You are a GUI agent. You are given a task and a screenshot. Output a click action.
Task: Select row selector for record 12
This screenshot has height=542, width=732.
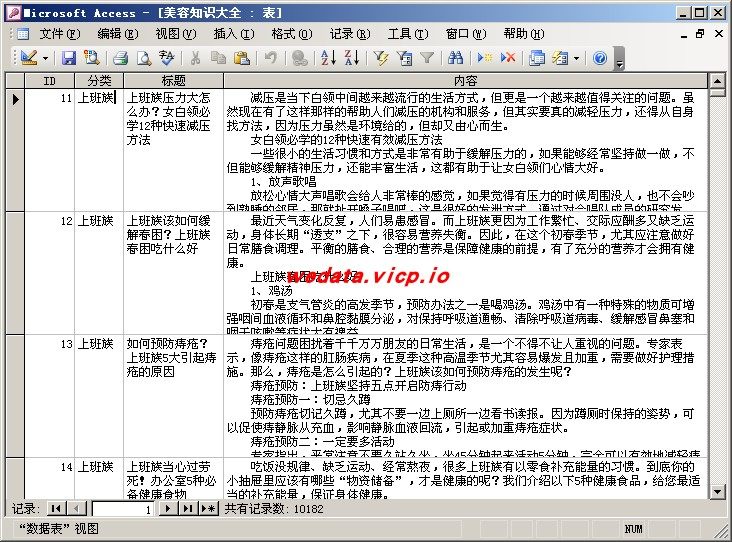15,273
